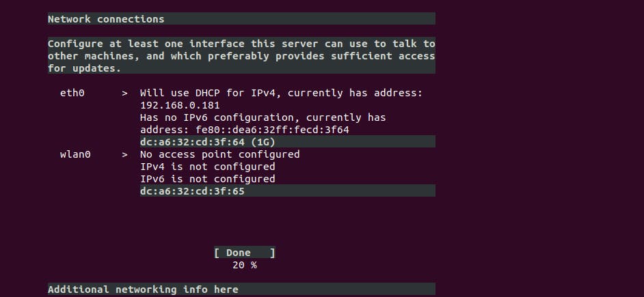644x297 pixels.
Task: Select the eth0 interface name
Action: click(72, 93)
